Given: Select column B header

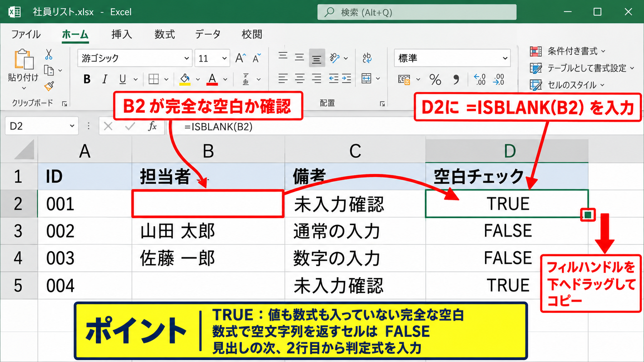Looking at the screenshot, I should click(208, 151).
